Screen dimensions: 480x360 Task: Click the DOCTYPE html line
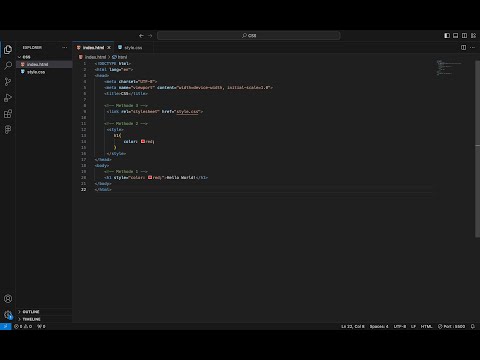[x=113, y=63]
